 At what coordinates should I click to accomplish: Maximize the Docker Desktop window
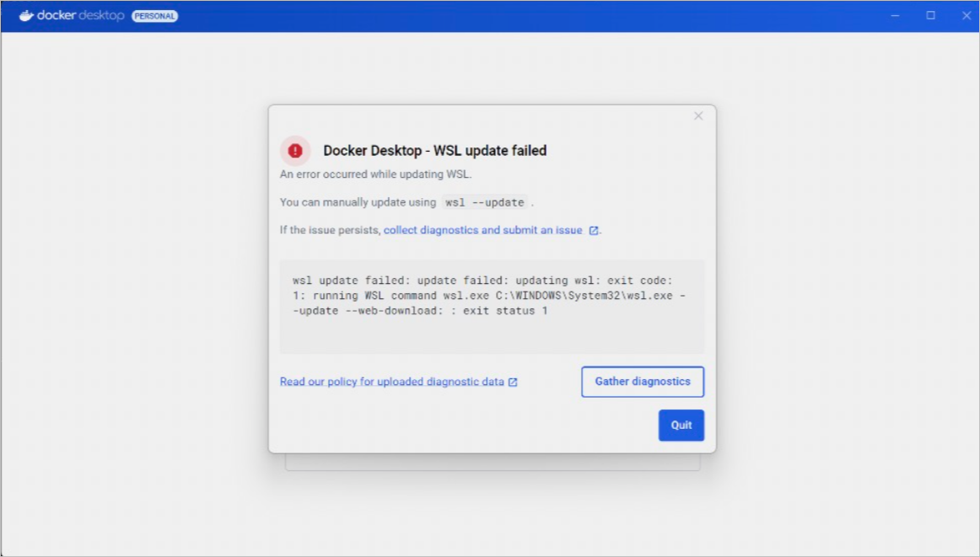tap(931, 15)
